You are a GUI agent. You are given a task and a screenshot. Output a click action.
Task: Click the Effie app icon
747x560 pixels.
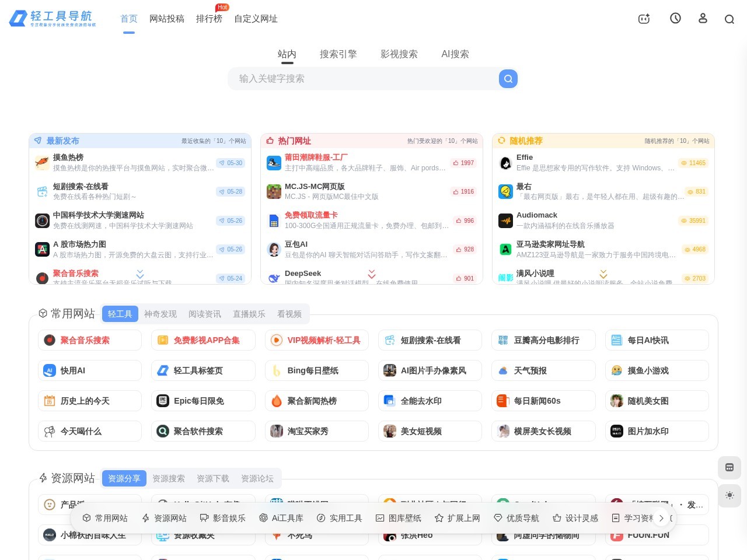click(505, 163)
